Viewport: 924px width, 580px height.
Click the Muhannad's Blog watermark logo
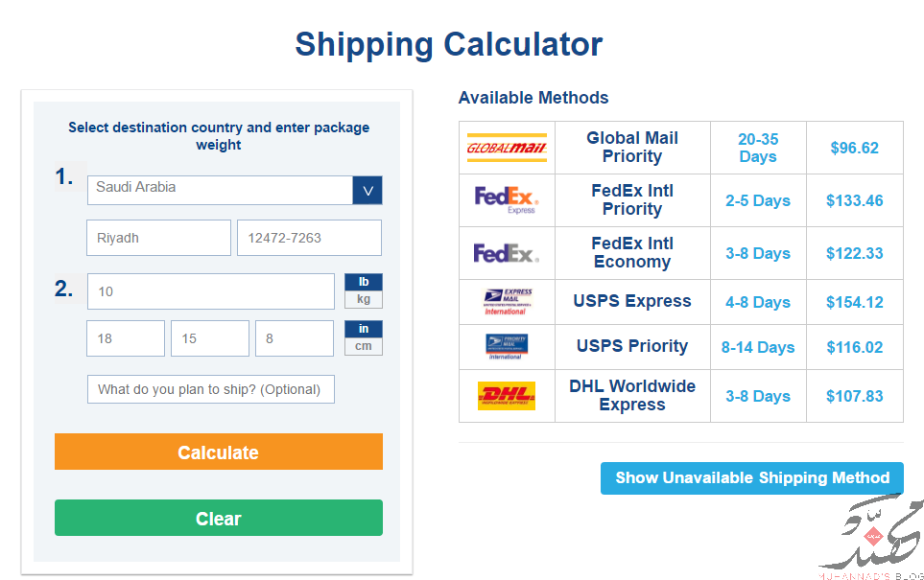click(x=873, y=539)
